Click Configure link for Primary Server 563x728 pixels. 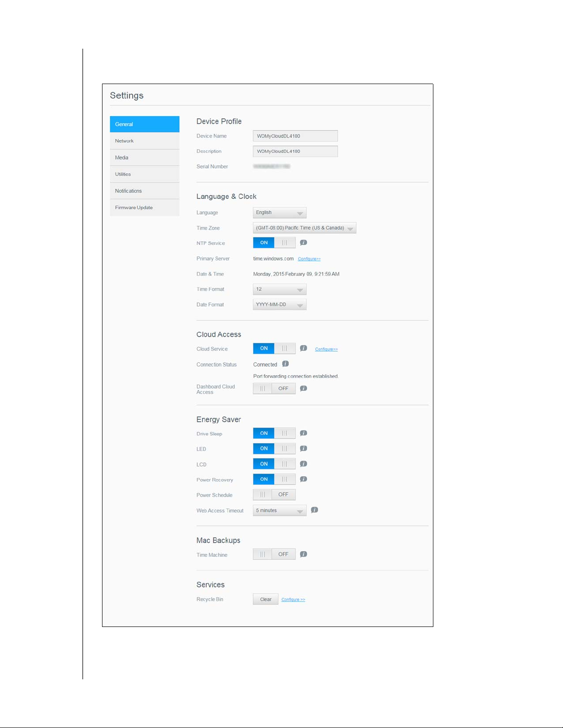point(309,259)
